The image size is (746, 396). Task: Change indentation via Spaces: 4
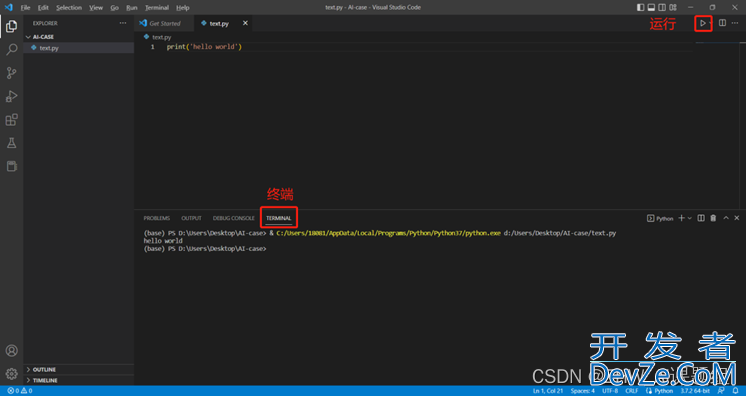[583, 391]
